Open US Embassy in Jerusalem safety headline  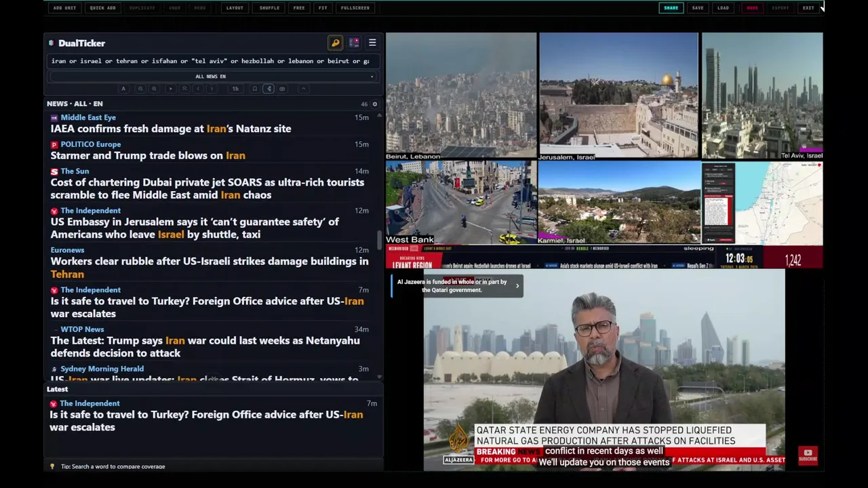[195, 228]
